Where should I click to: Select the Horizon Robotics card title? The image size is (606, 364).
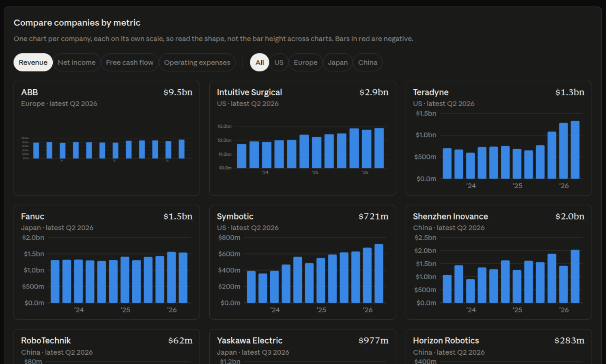tap(446, 340)
